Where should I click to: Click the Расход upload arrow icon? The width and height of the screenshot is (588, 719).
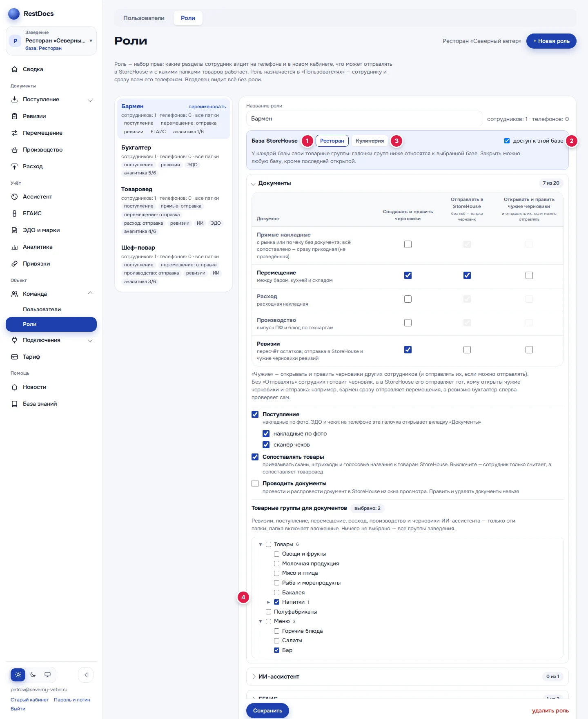tap(15, 167)
